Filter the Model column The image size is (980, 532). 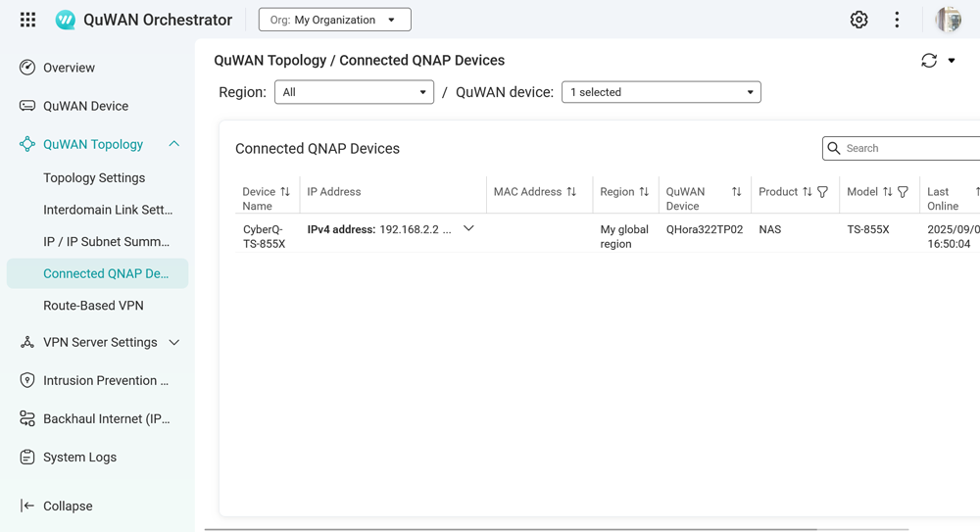[904, 192]
